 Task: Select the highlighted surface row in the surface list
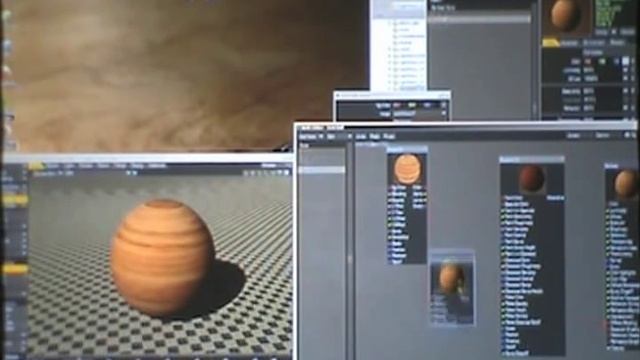[x=480, y=19]
